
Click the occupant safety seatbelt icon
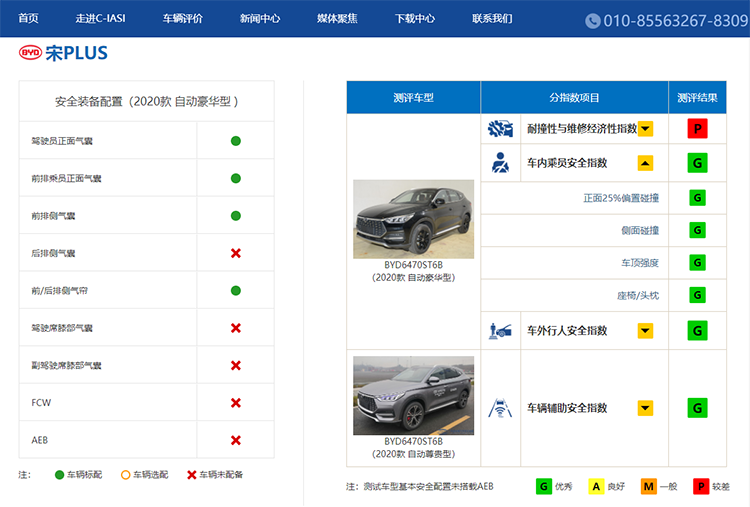coord(500,163)
